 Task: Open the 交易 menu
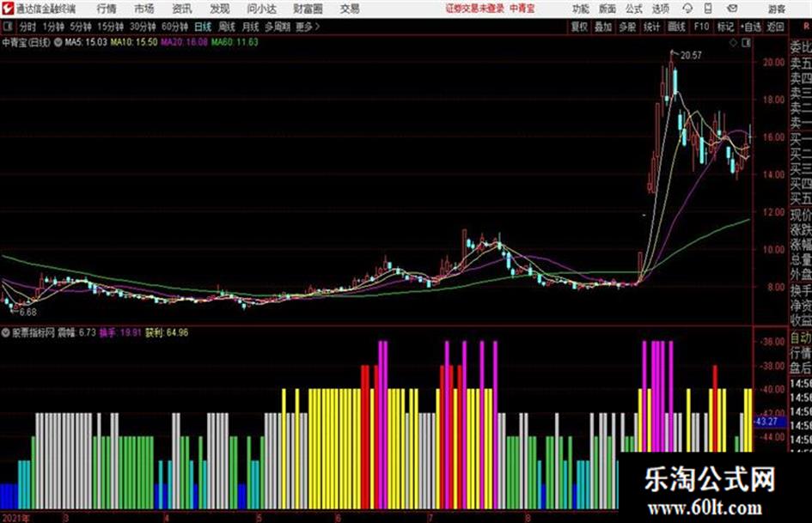click(x=350, y=9)
